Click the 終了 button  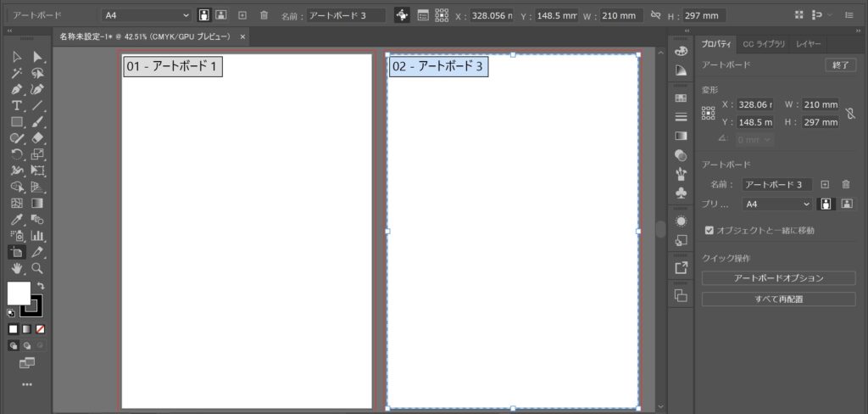coord(840,64)
